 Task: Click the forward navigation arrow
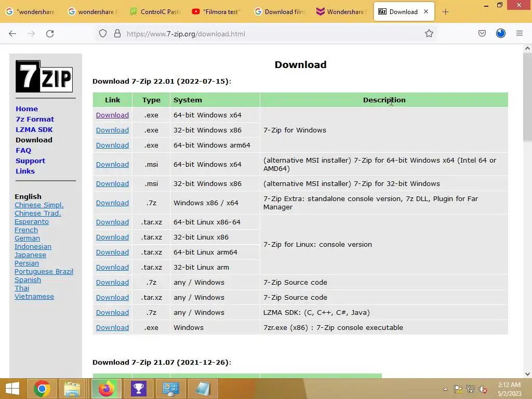click(31, 34)
